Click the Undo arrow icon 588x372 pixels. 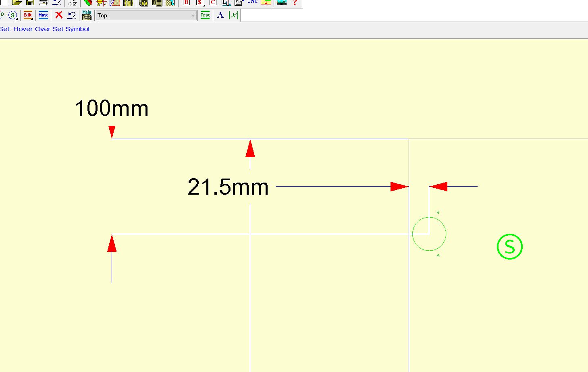72,15
